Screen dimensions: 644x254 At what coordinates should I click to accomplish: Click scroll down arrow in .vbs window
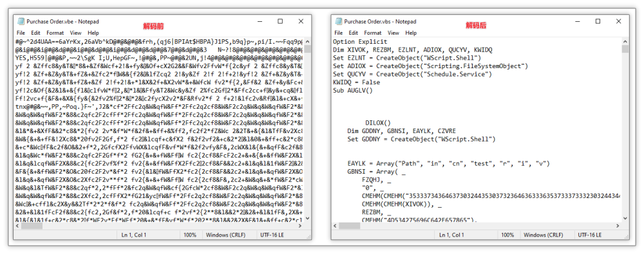click(625, 219)
